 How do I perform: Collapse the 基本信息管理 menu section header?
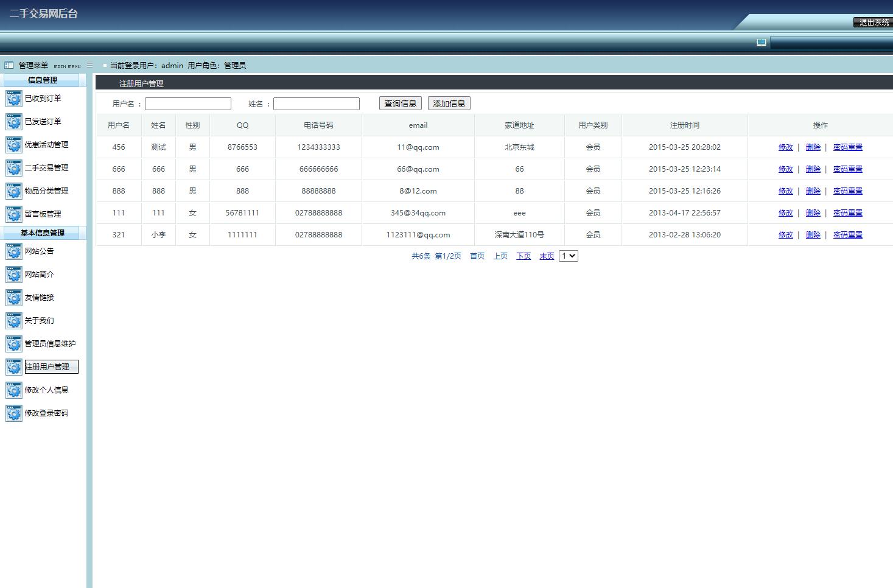click(x=43, y=233)
